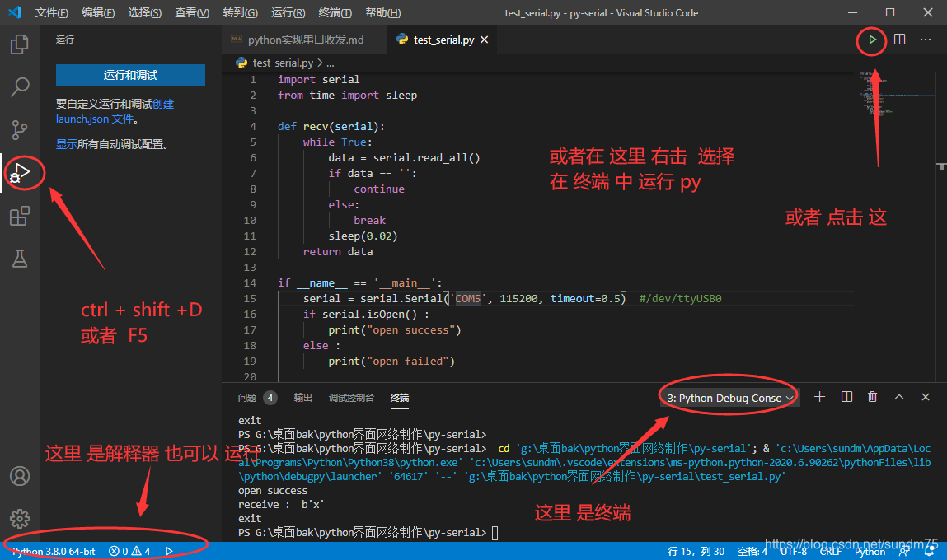
Task: Open the 转到 menu
Action: pyautogui.click(x=240, y=12)
